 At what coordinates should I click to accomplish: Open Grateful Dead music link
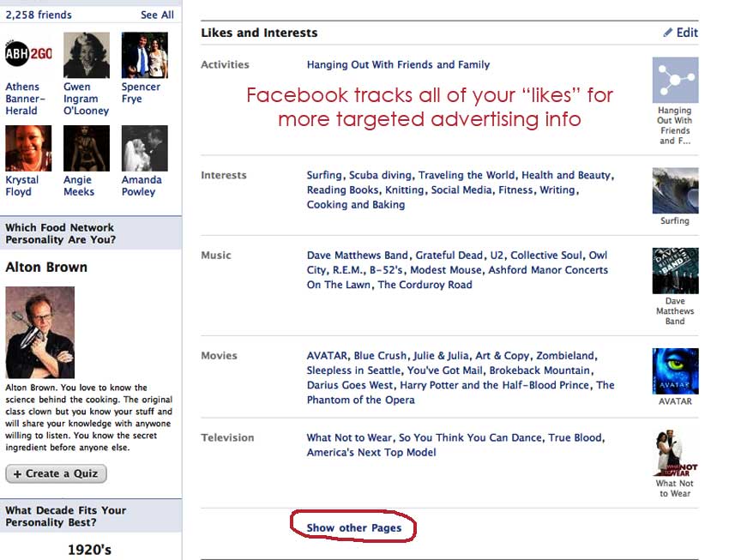[449, 256]
